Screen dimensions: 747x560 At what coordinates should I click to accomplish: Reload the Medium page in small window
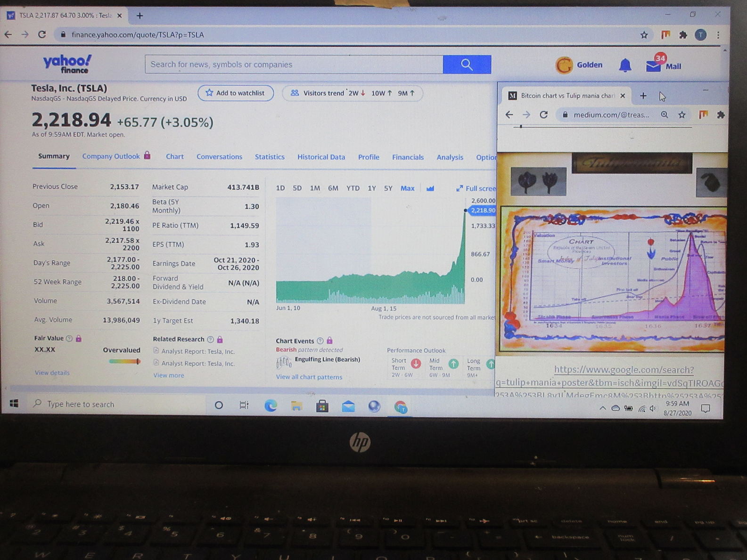(x=544, y=114)
